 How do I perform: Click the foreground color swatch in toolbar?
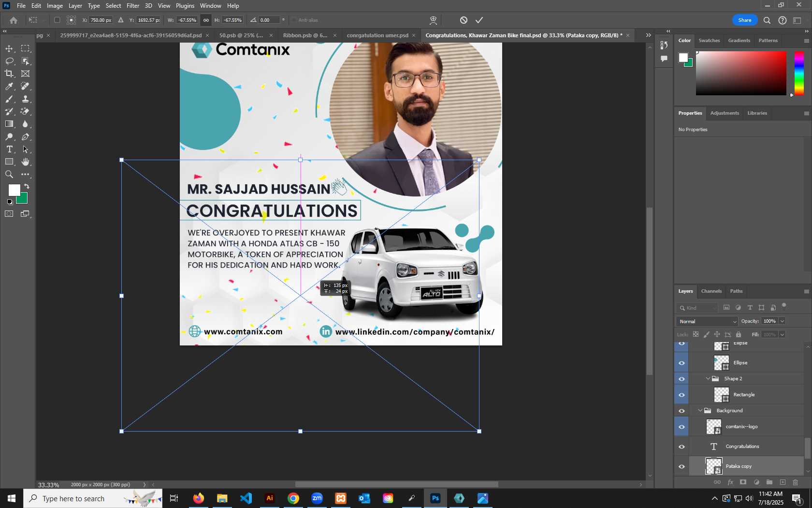click(14, 190)
